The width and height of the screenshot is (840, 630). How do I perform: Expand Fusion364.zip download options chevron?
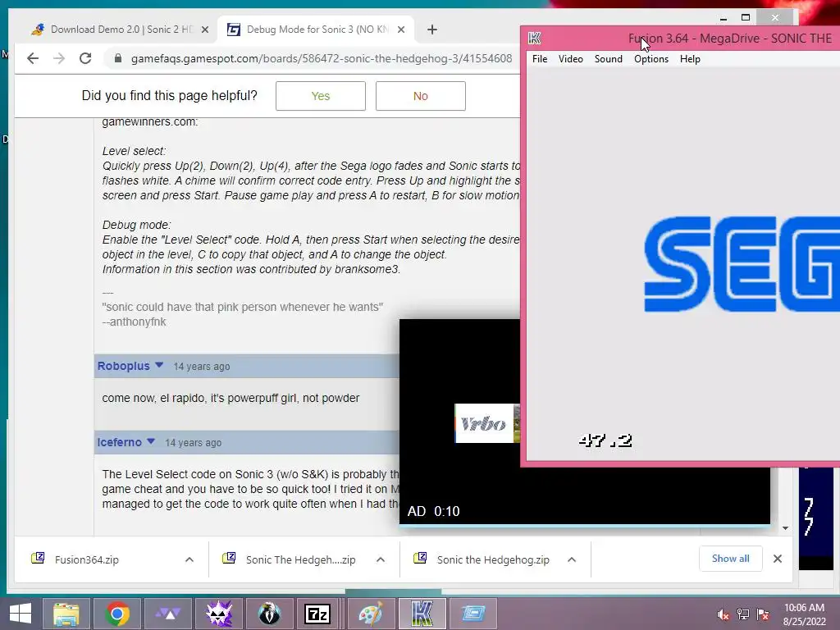pyautogui.click(x=189, y=559)
